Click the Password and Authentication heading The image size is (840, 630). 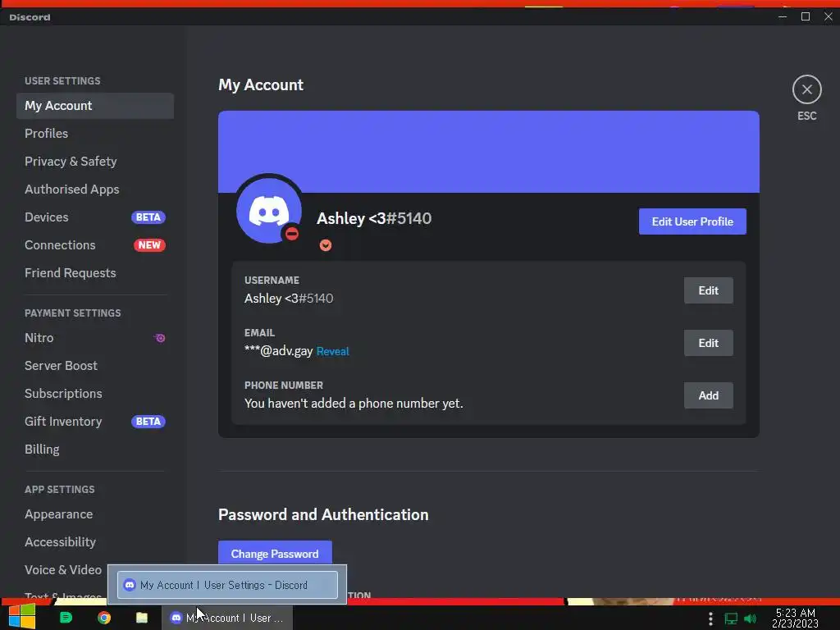click(323, 515)
